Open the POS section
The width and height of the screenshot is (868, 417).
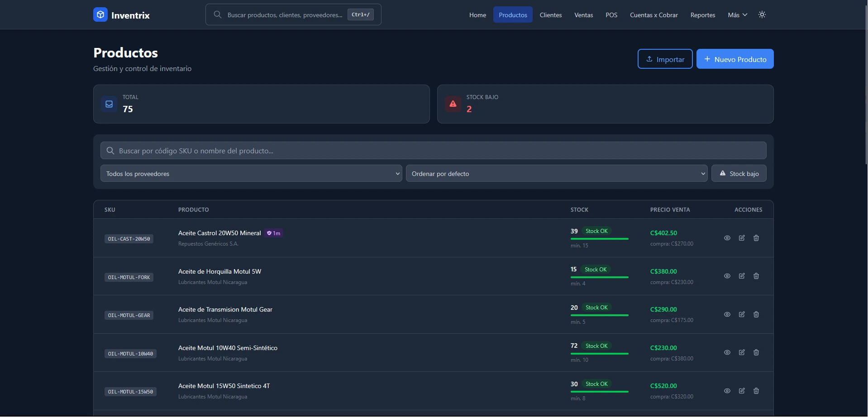(611, 15)
